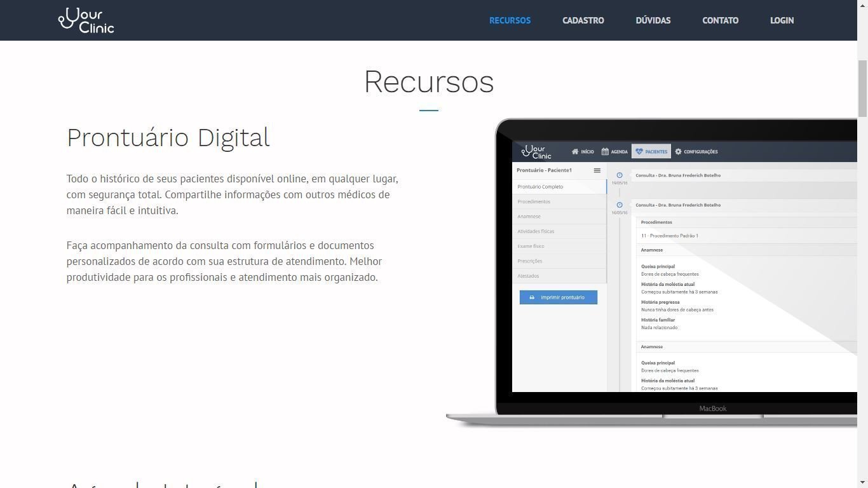
Task: Select the Pacientes heart icon tab
Action: tap(639, 152)
